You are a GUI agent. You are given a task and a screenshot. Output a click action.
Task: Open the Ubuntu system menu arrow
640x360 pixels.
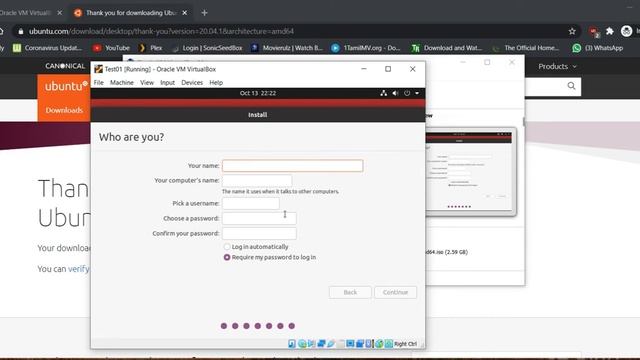coord(417,93)
